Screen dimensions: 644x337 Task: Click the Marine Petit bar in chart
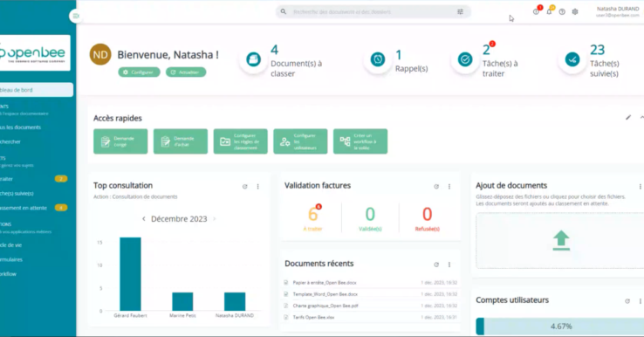click(x=182, y=302)
